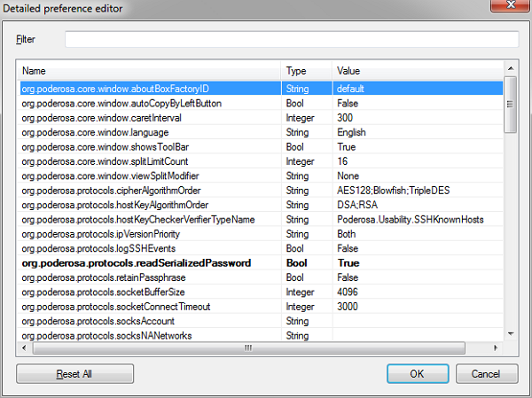Click the value 'DSA;RSA'
The height and width of the screenshot is (398, 532).
pos(357,205)
